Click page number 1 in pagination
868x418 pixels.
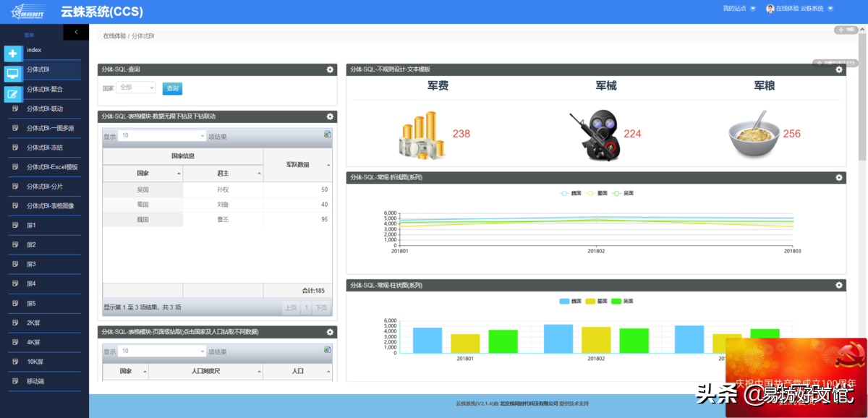pos(306,307)
